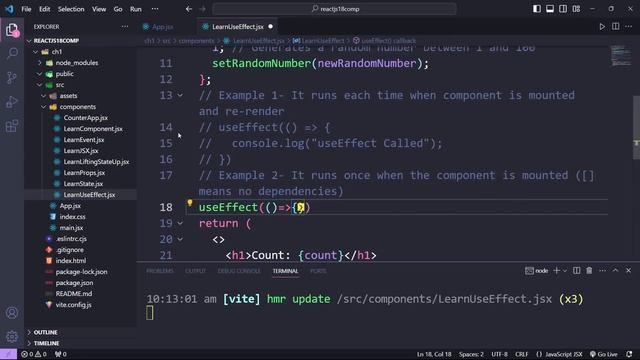Open the new terminal launch profile dropdown
This screenshot has width=640, height=360.
point(565,271)
